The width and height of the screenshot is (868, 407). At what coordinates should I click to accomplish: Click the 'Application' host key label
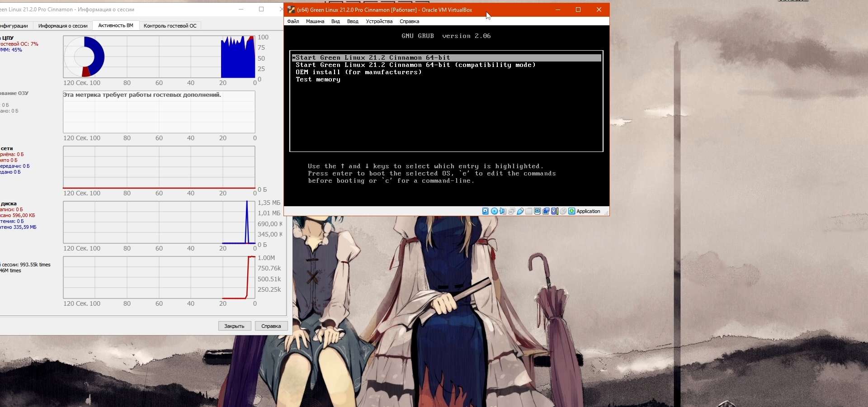588,211
